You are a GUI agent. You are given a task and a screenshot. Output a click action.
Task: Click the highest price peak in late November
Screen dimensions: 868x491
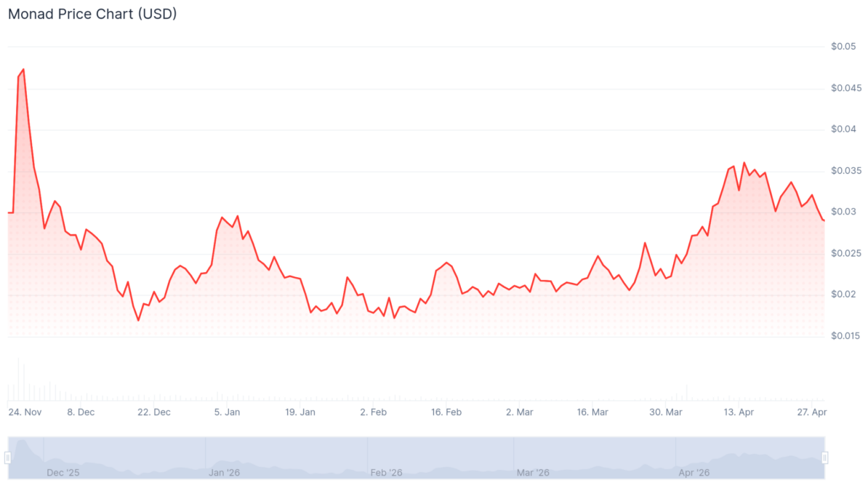point(23,69)
